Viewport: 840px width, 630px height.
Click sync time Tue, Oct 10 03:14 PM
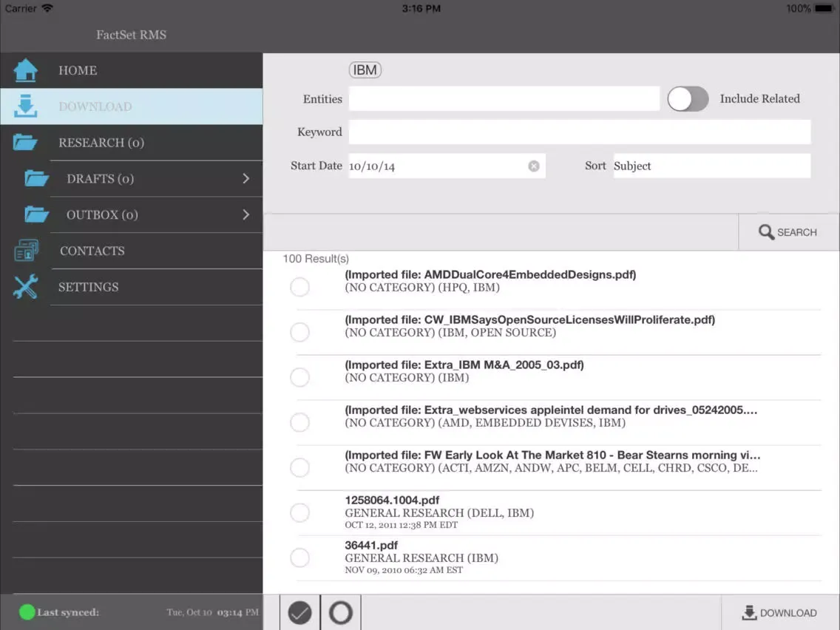(213, 612)
